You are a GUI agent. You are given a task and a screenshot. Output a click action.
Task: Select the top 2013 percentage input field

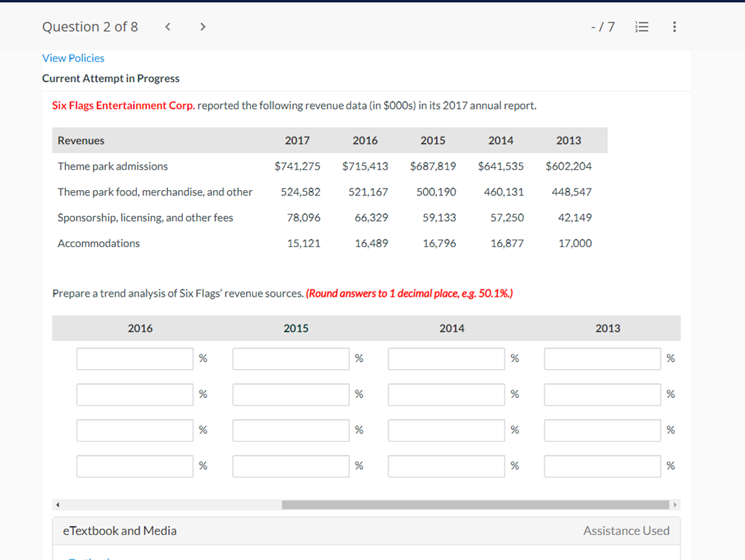pyautogui.click(x=602, y=358)
